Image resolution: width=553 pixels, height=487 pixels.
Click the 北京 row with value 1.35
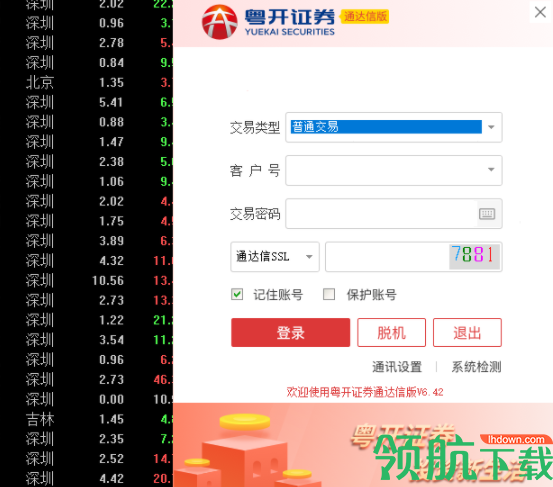[x=86, y=83]
